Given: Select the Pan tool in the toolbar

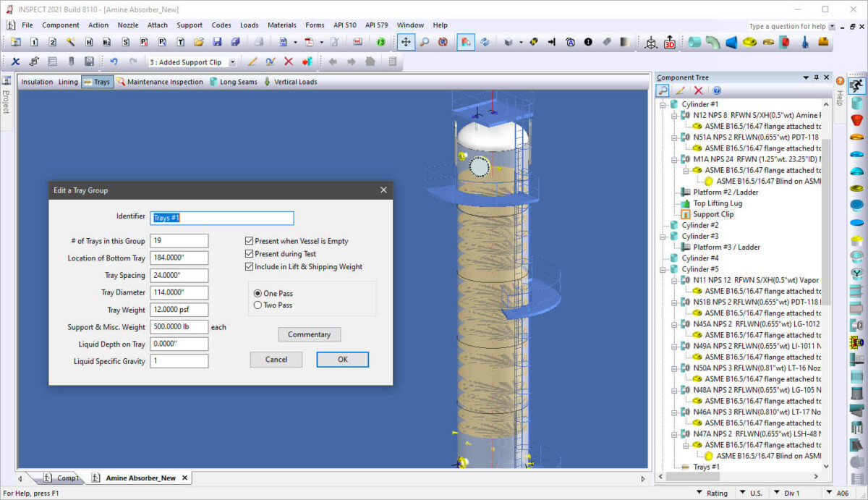Looking at the screenshot, I should point(405,42).
